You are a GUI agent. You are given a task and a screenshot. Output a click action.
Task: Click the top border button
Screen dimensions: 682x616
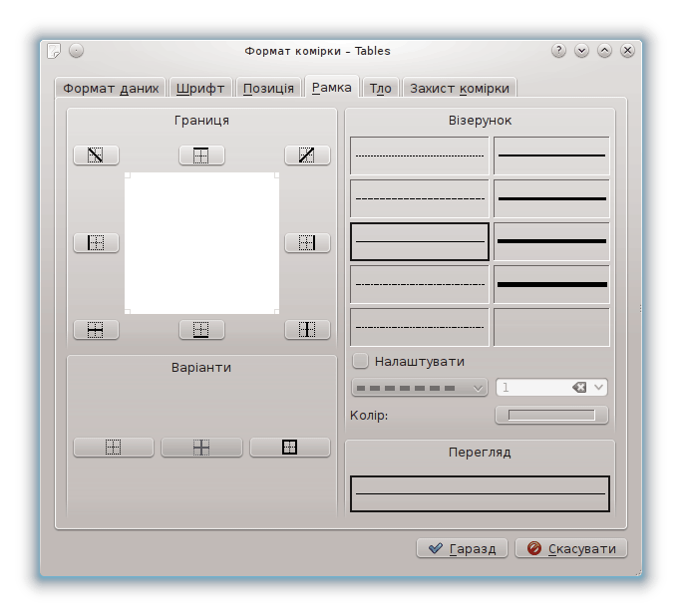(x=201, y=155)
